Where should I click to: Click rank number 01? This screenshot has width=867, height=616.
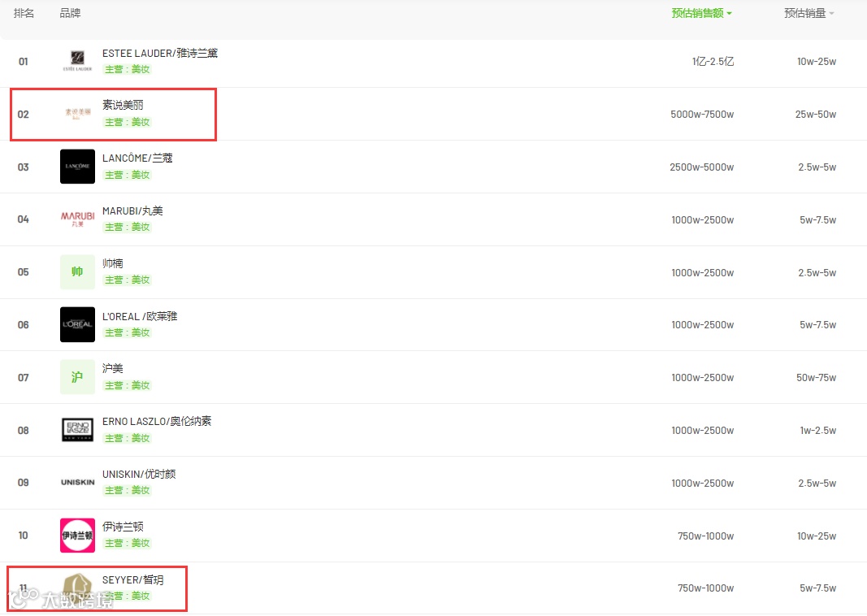24,62
